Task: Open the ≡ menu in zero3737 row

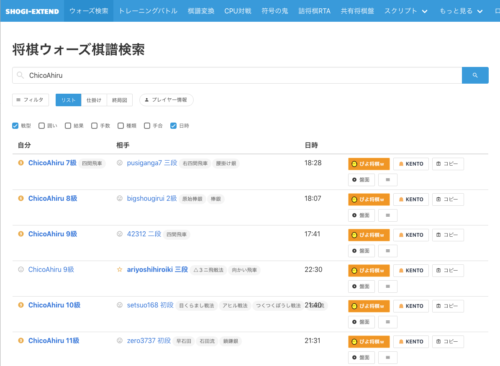Action: (x=388, y=357)
